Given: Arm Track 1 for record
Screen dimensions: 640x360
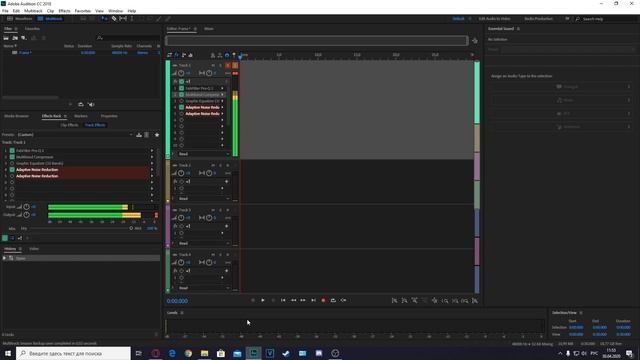Looking at the screenshot, I should (x=228, y=65).
